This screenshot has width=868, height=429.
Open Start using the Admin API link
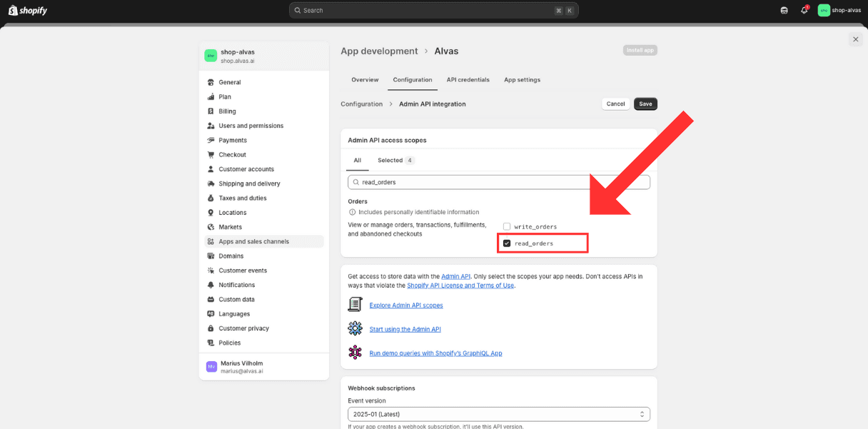405,329
